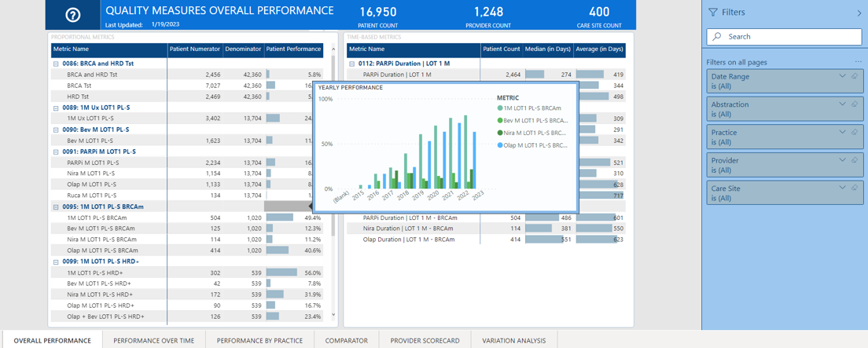Collapse the 0086: BRCA and HRD Tst group
868x348 pixels.
point(56,64)
